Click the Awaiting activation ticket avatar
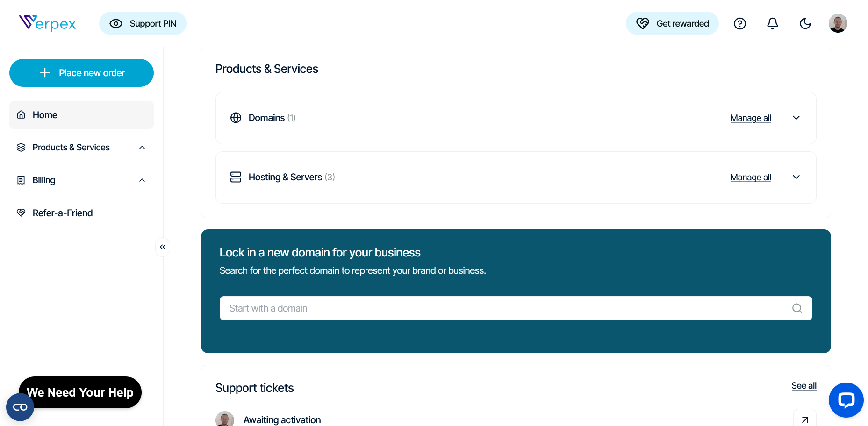This screenshot has height=426, width=868. pos(225,419)
